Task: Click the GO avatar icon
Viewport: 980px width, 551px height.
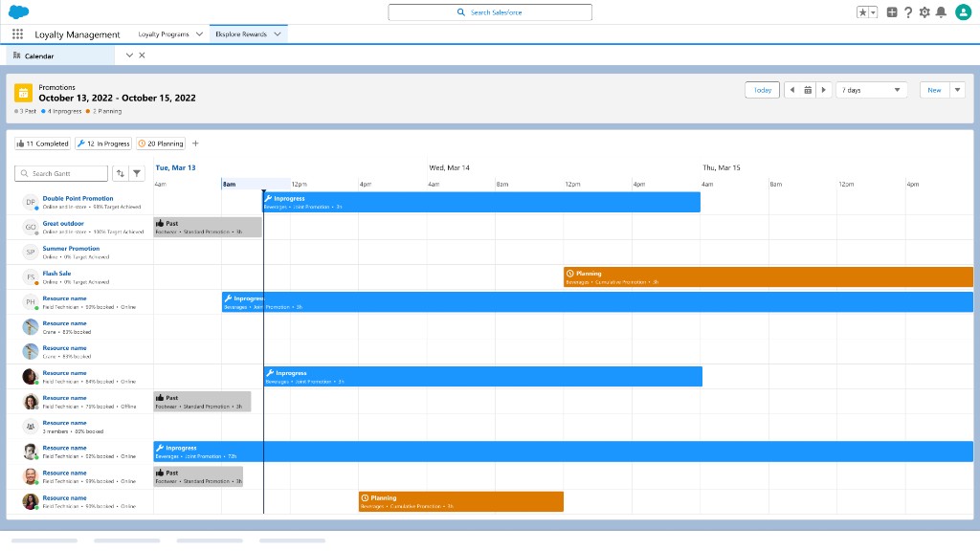Action: [x=30, y=227]
